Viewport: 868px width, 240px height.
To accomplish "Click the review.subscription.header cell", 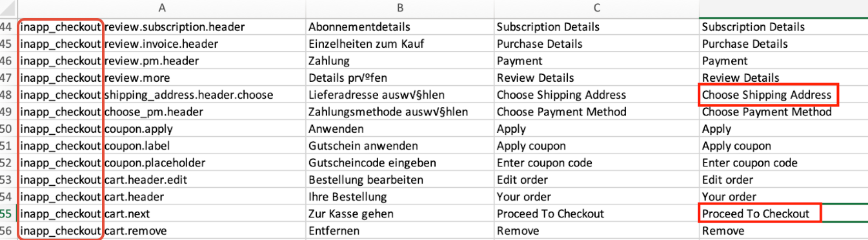I will (x=204, y=27).
